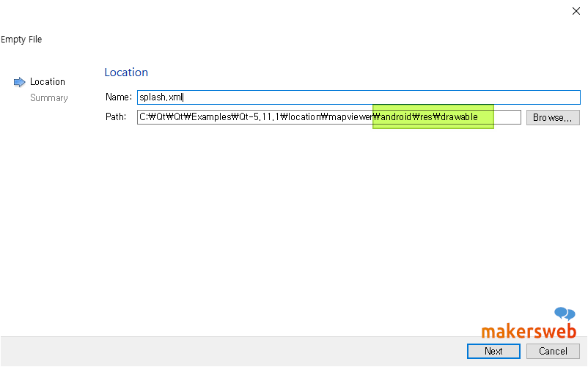The height and width of the screenshot is (367, 588).
Task: Click the Name: label
Action: (x=118, y=97)
